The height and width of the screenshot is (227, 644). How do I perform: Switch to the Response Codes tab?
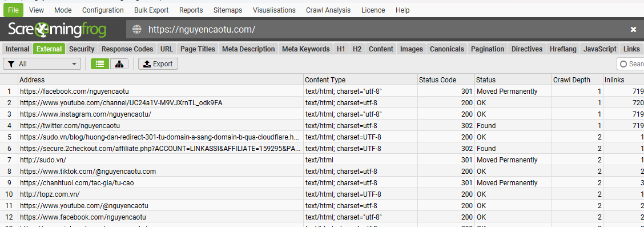(x=127, y=49)
